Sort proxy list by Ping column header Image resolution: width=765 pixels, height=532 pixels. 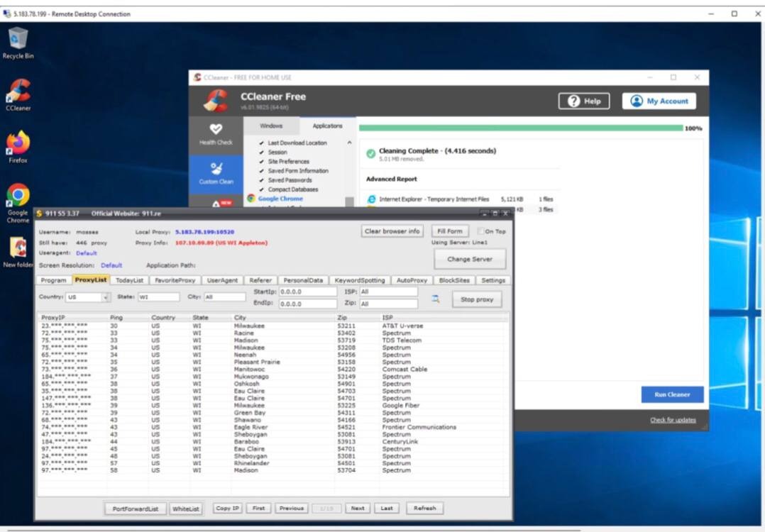pos(116,318)
